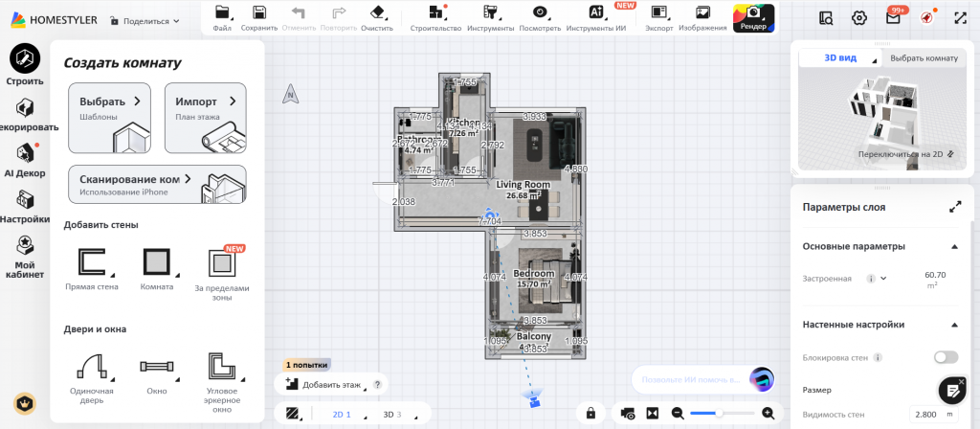Toggle the canvas lock icon
Viewport: 980px width, 429px height.
coord(591,413)
